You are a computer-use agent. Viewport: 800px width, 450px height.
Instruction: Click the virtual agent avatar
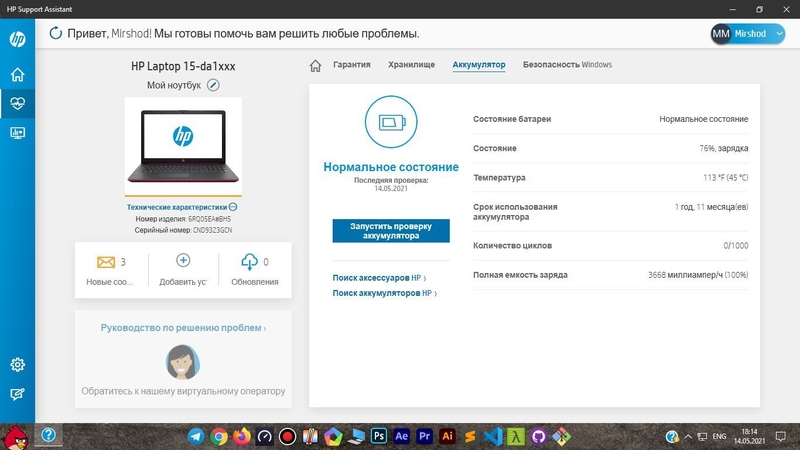(183, 362)
